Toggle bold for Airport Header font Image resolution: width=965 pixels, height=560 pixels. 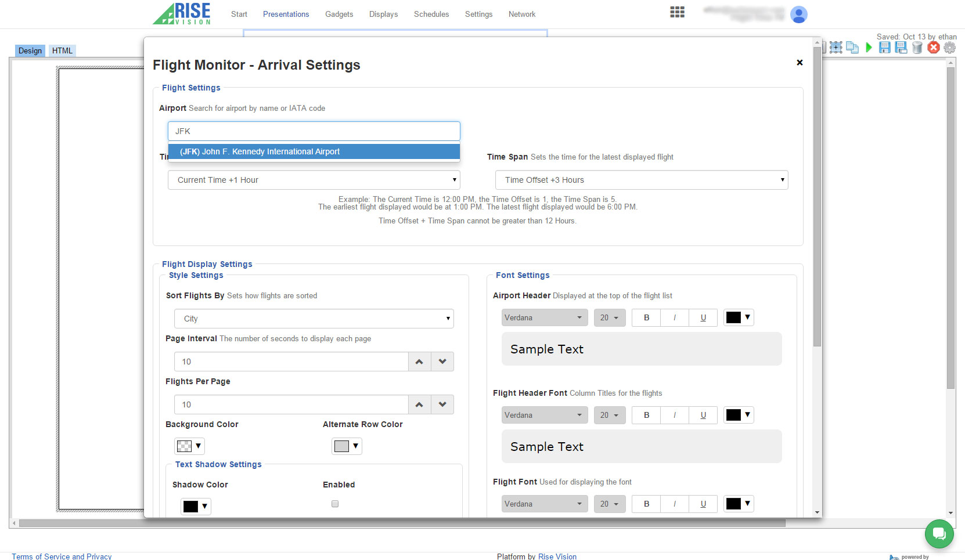pos(646,317)
